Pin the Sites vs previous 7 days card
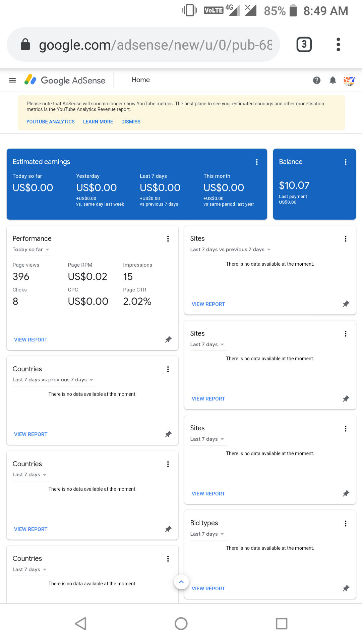Viewport: 362px width, 644px height. 346,304
